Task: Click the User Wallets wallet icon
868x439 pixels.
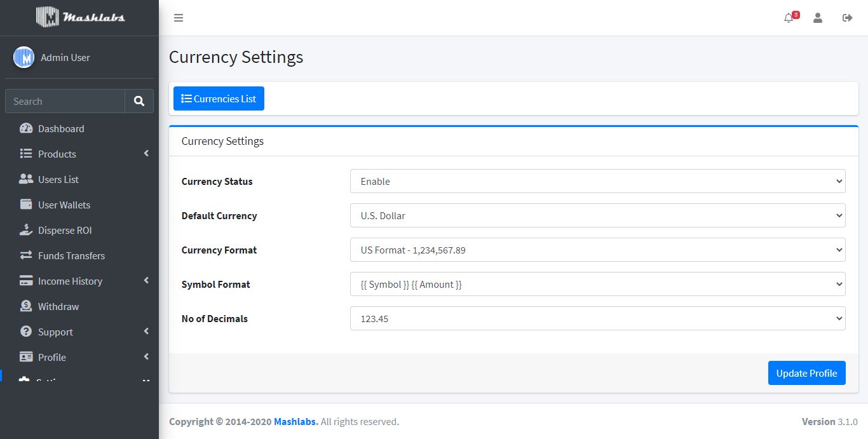Action: click(x=26, y=205)
